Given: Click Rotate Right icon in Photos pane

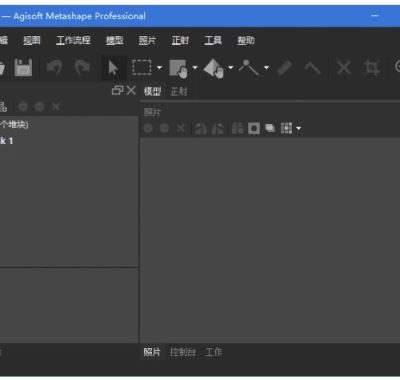Looking at the screenshot, I should coord(218,128).
